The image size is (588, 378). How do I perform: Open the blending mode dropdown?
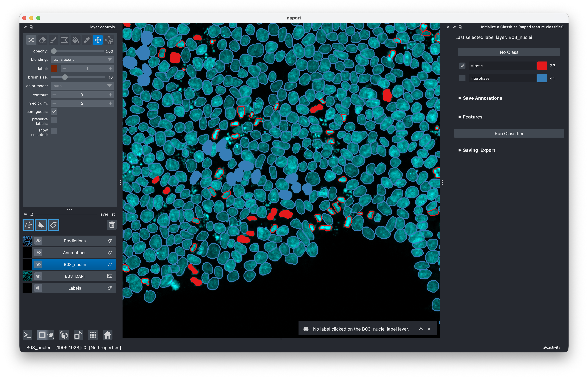pyautogui.click(x=82, y=59)
